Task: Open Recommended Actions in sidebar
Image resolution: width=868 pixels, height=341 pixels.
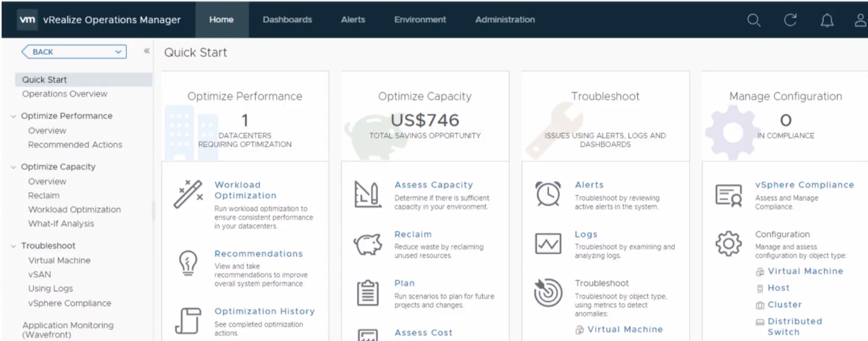Action: [75, 145]
